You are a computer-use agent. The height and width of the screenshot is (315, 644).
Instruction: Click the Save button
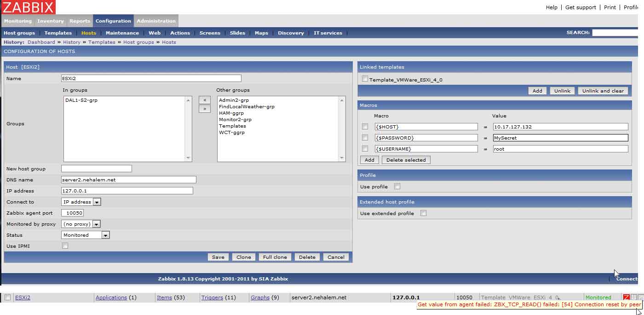pyautogui.click(x=218, y=257)
